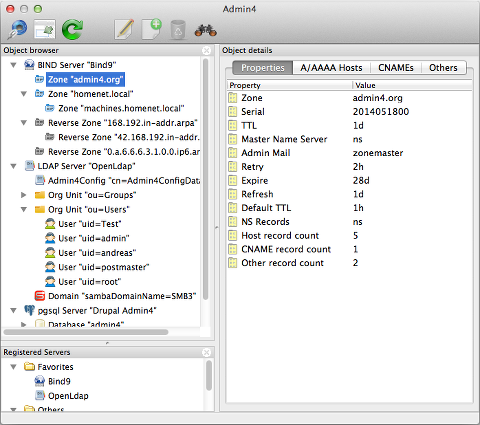480x425 pixels.
Task: Click the new object toolbar icon
Action: (x=152, y=30)
